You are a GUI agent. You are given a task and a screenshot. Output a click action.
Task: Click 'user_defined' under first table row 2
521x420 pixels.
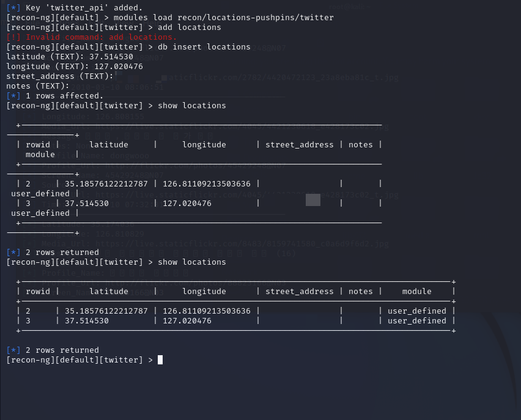(40, 194)
